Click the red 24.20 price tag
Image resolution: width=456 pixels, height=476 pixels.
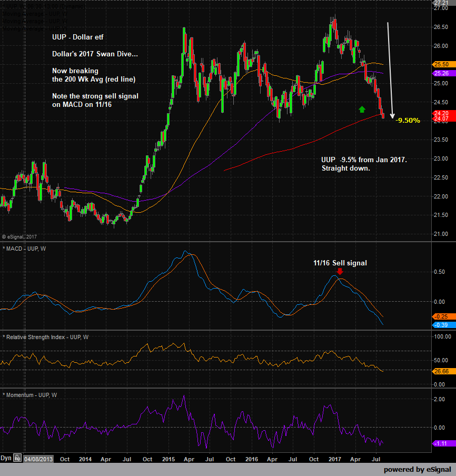point(443,113)
